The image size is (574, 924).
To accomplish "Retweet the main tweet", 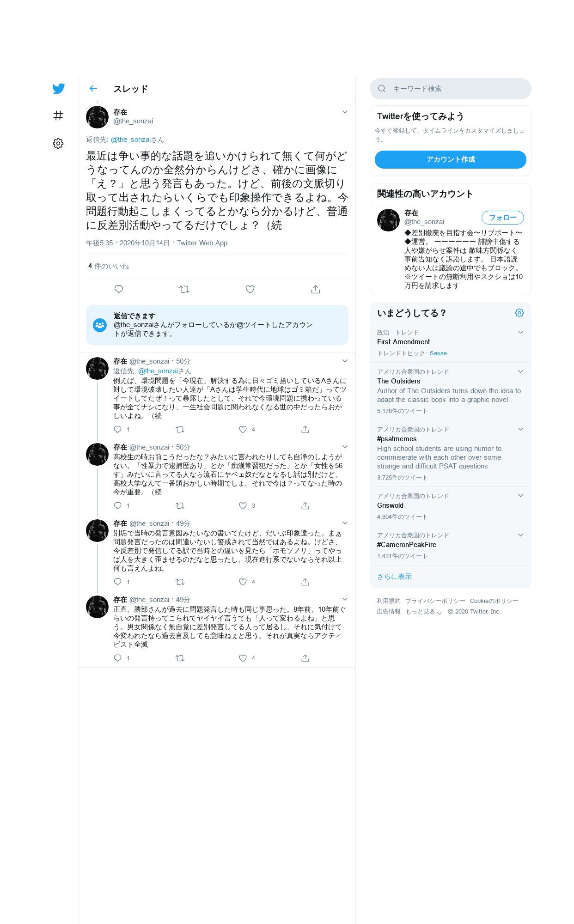I will pyautogui.click(x=184, y=289).
